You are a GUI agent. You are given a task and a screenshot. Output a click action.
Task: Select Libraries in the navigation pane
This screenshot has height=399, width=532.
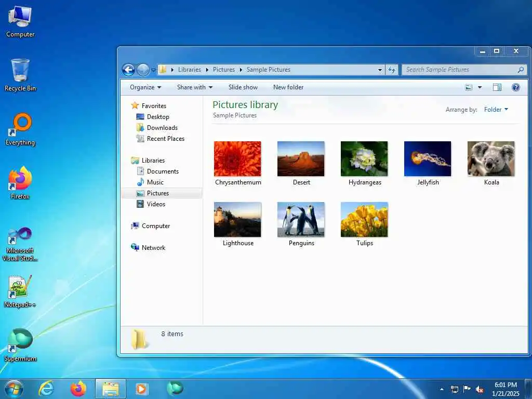click(153, 161)
